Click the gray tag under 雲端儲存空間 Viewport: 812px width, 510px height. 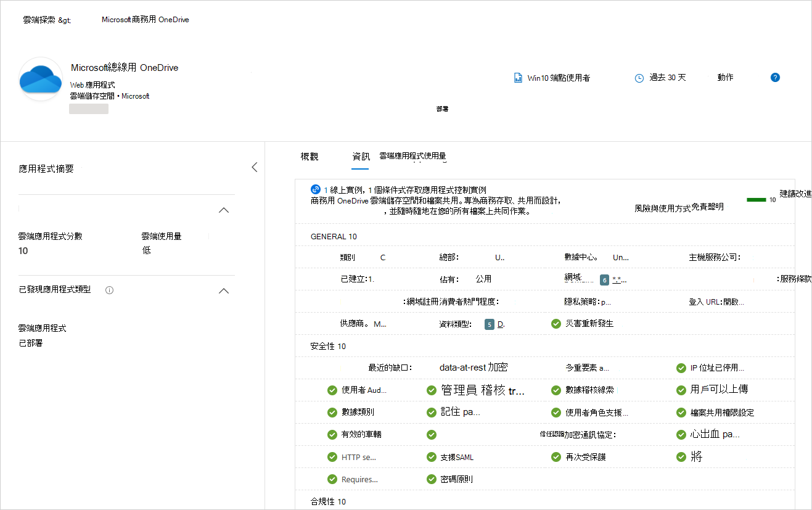89,109
